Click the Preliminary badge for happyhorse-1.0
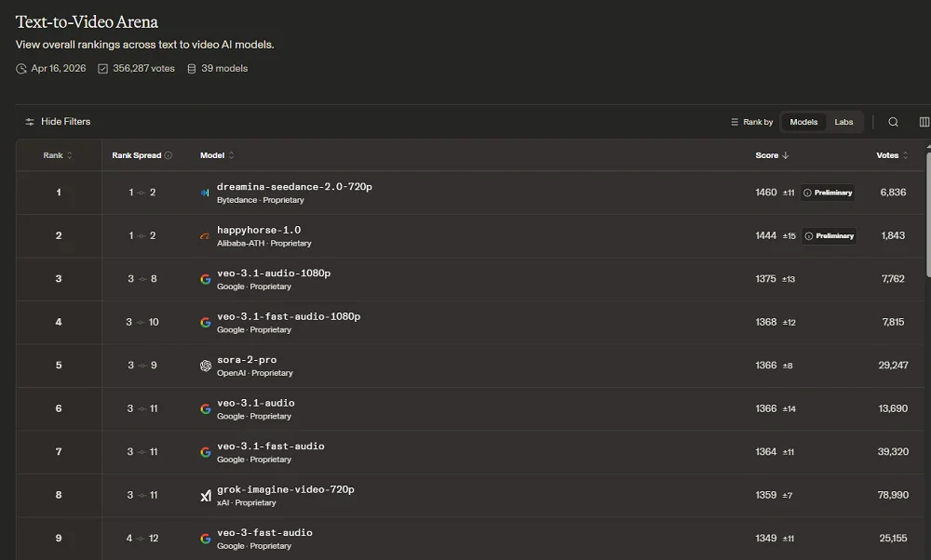 (829, 236)
